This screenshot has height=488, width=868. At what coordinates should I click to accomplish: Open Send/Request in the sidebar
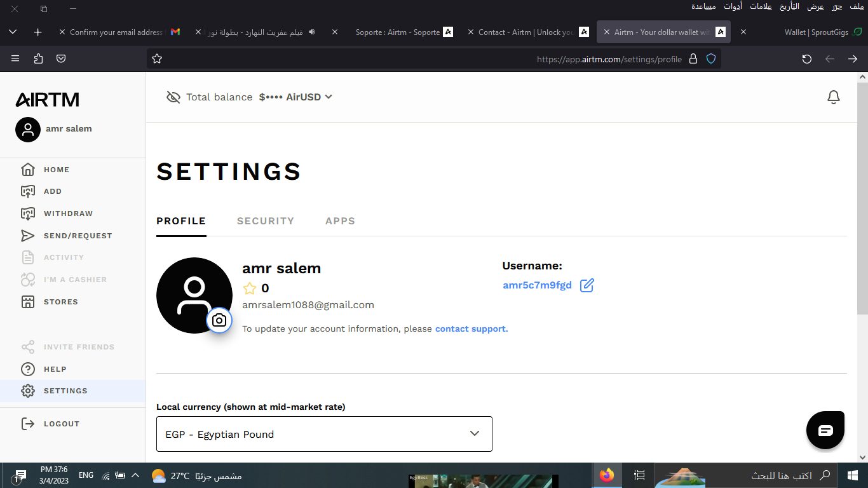(78, 236)
